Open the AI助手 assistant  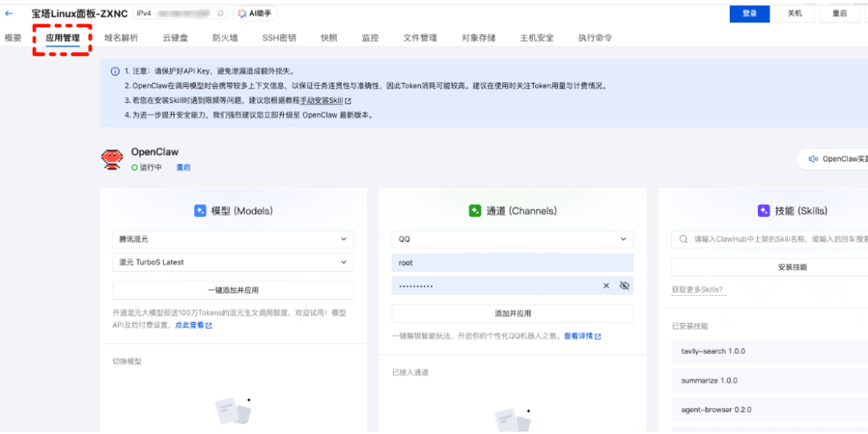(x=254, y=14)
